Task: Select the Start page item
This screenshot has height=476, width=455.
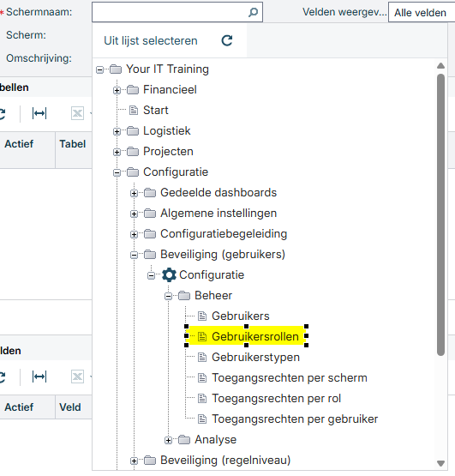Action: [156, 110]
